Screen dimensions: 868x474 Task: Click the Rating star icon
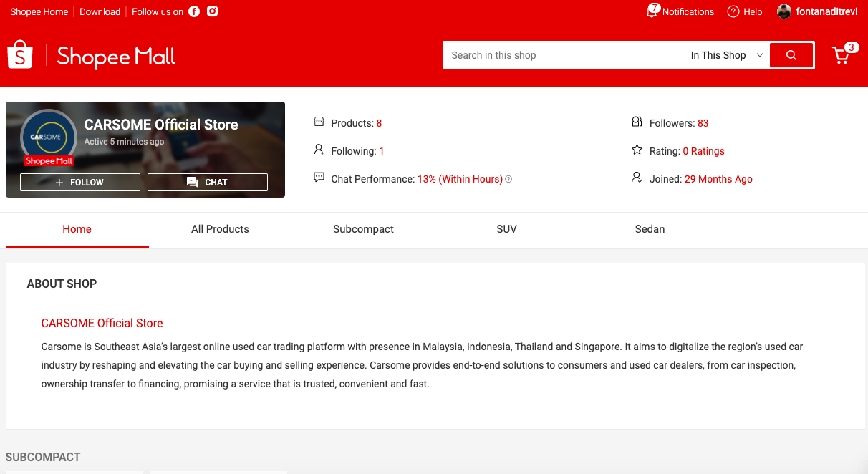(x=637, y=150)
